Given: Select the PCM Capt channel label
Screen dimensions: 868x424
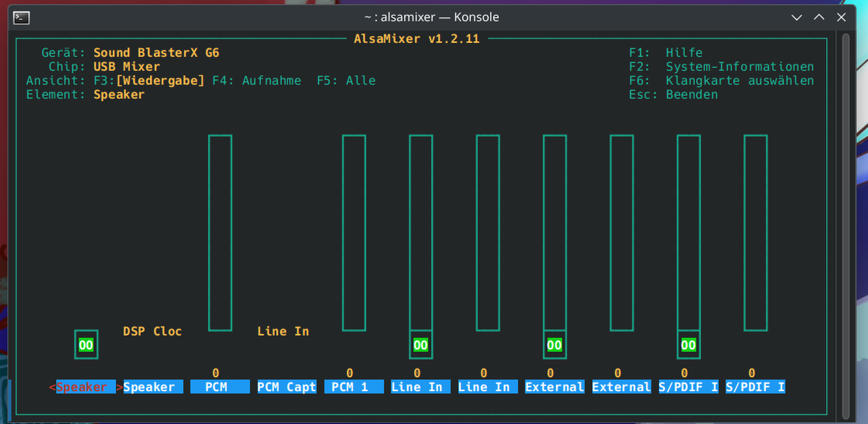Looking at the screenshot, I should pyautogui.click(x=287, y=387).
